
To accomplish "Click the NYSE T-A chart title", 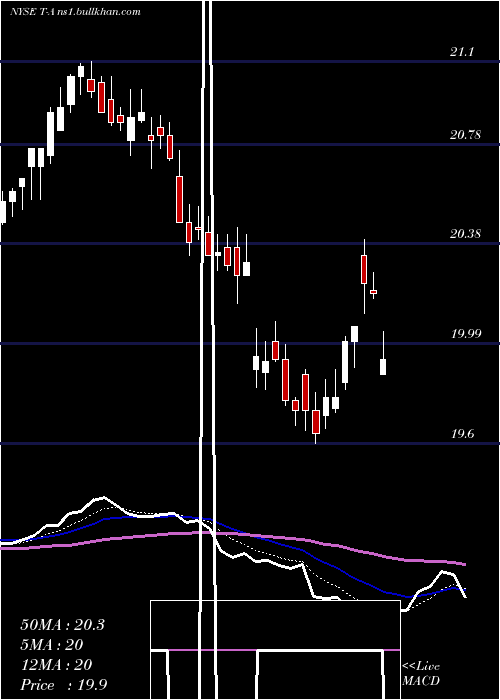I will point(75,12).
